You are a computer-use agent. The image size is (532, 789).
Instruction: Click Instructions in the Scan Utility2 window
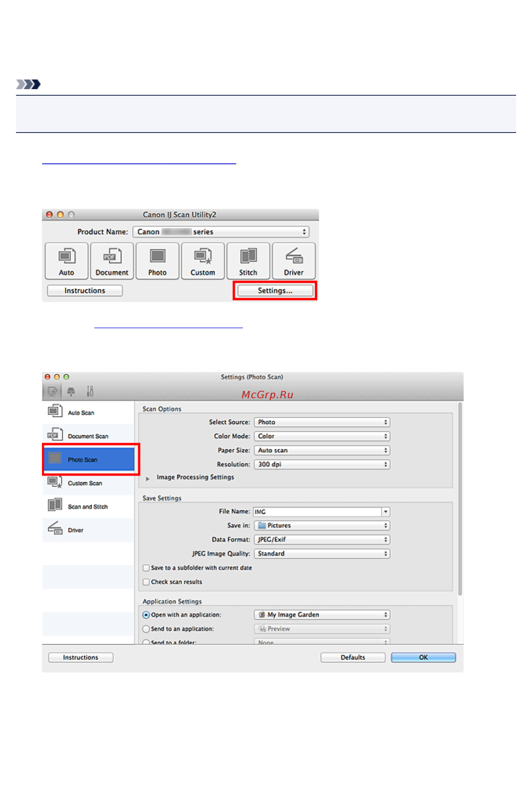pyautogui.click(x=85, y=290)
